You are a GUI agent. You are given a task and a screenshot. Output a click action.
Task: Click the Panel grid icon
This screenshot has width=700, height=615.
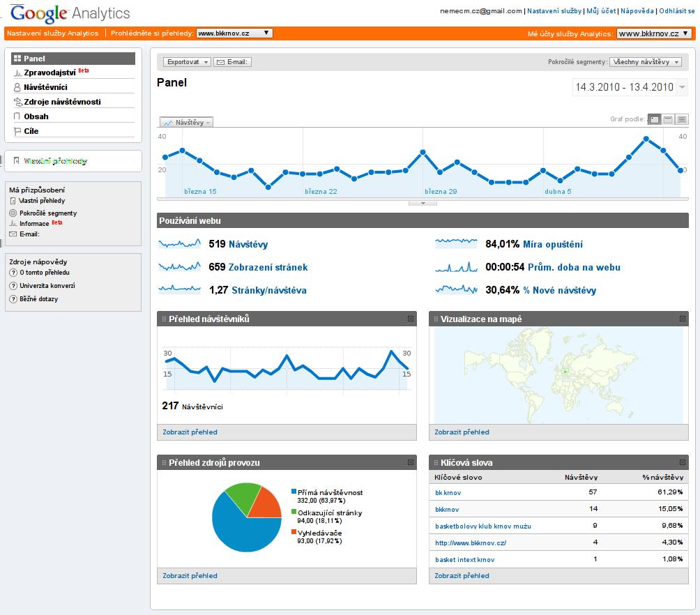[17, 59]
